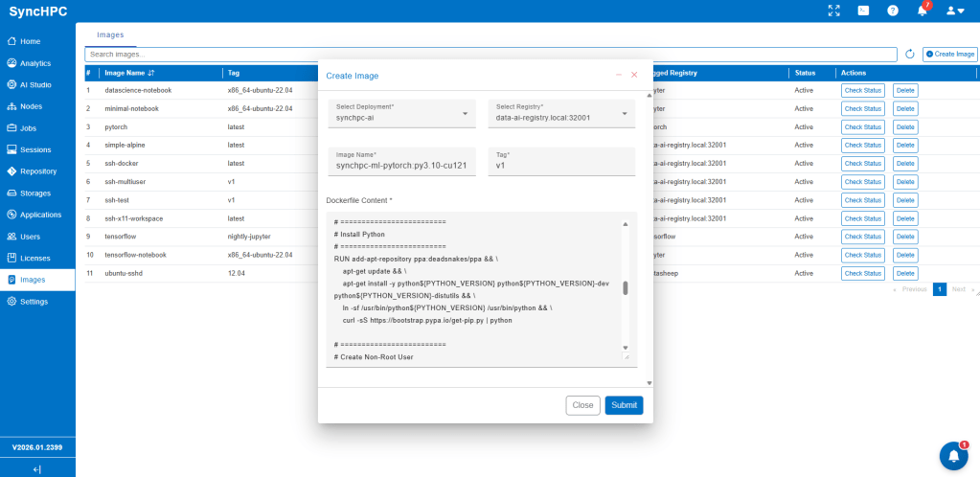Click the Image Name input field

coord(400,165)
